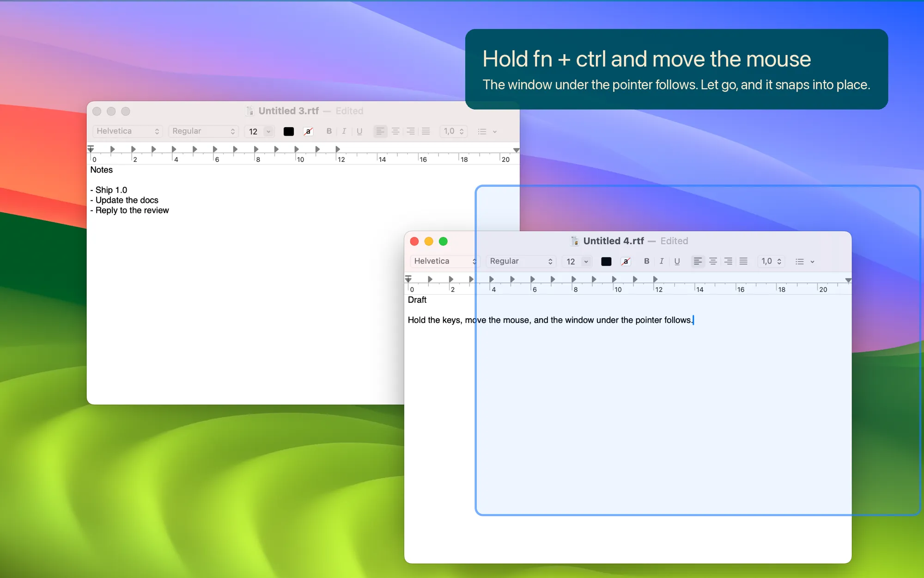Open Regular typeface dropdown in Untitled 4.rtf
Screen dimensions: 924x578
[521, 261]
